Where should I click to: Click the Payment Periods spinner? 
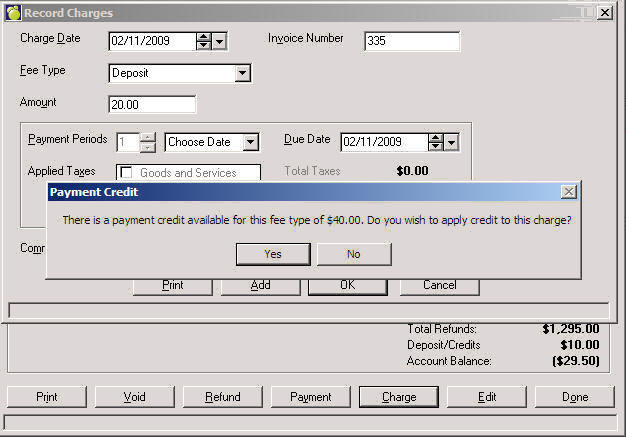tap(148, 142)
